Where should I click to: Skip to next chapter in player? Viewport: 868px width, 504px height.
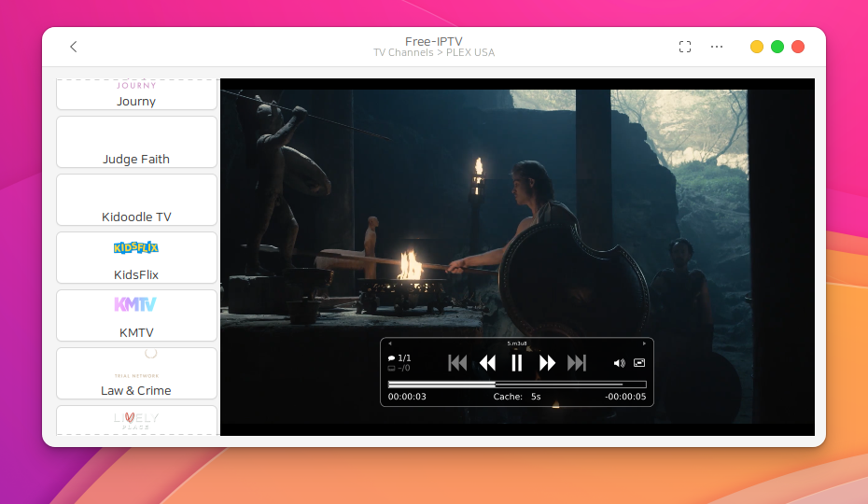coord(577,363)
